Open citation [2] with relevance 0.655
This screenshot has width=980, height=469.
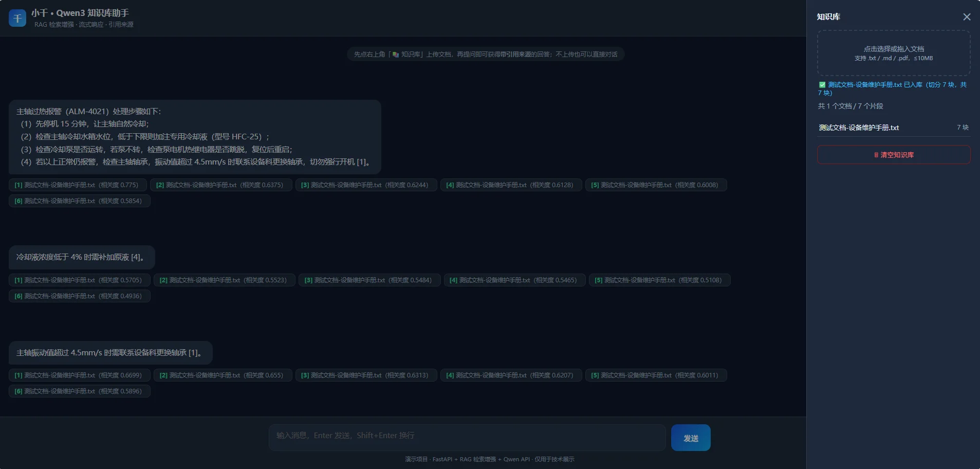click(223, 375)
